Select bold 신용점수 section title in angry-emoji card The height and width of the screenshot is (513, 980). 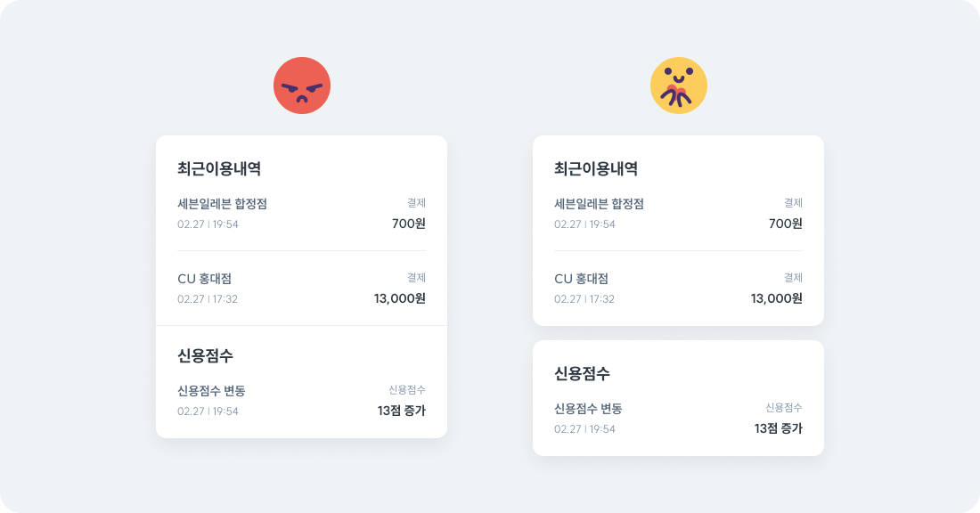(x=206, y=355)
